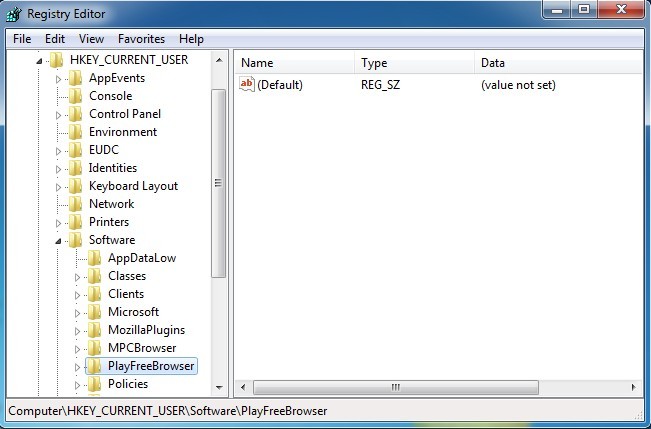Sort by the Name column header
The height and width of the screenshot is (429, 651).
click(294, 63)
